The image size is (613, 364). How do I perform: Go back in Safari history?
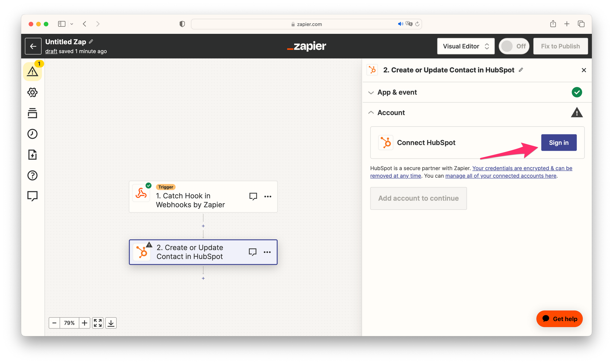pyautogui.click(x=85, y=24)
